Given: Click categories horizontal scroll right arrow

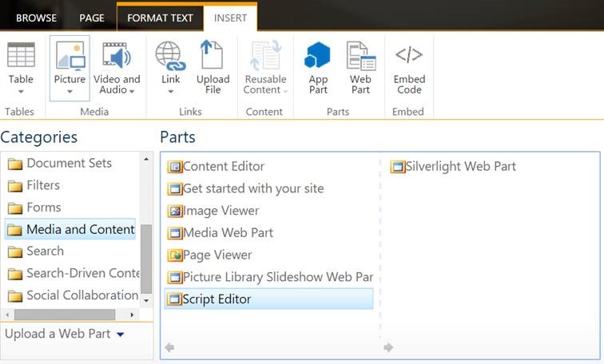Looking at the screenshot, I should pyautogui.click(x=132, y=315).
